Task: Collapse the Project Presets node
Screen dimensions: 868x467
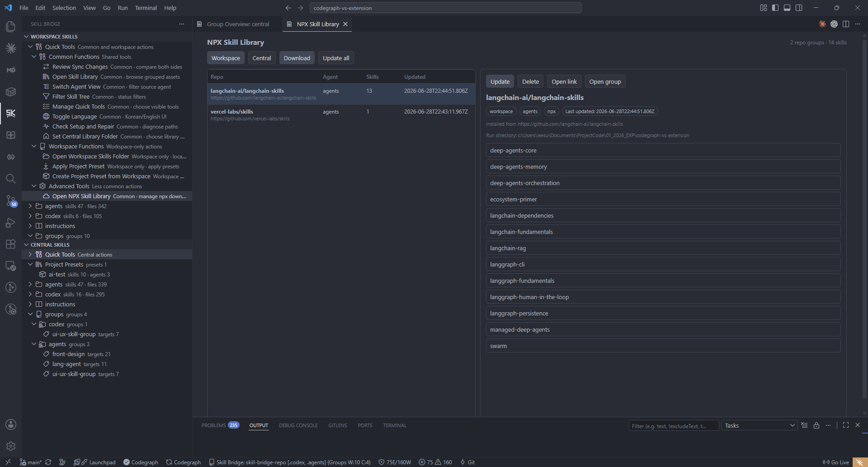Action: (x=30, y=264)
